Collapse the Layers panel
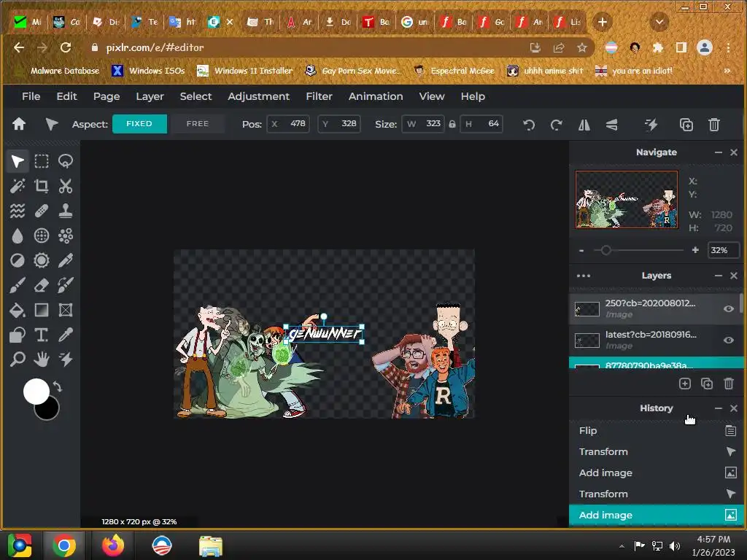This screenshot has width=747, height=560. click(719, 276)
